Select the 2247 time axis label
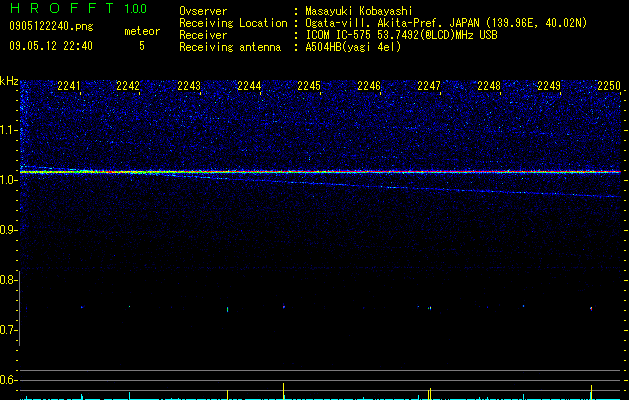This screenshot has height=400, width=629. pyautogui.click(x=429, y=85)
